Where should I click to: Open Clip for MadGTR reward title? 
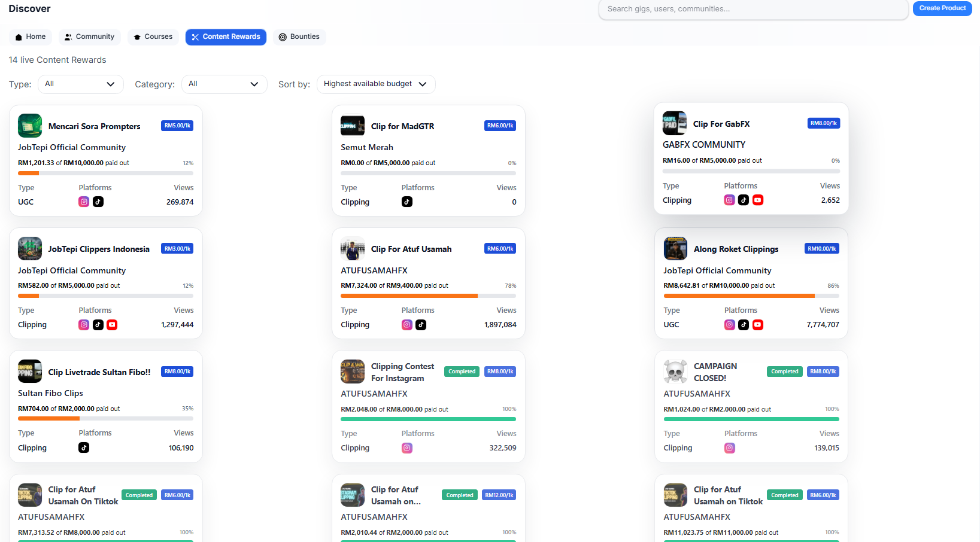[x=403, y=126]
